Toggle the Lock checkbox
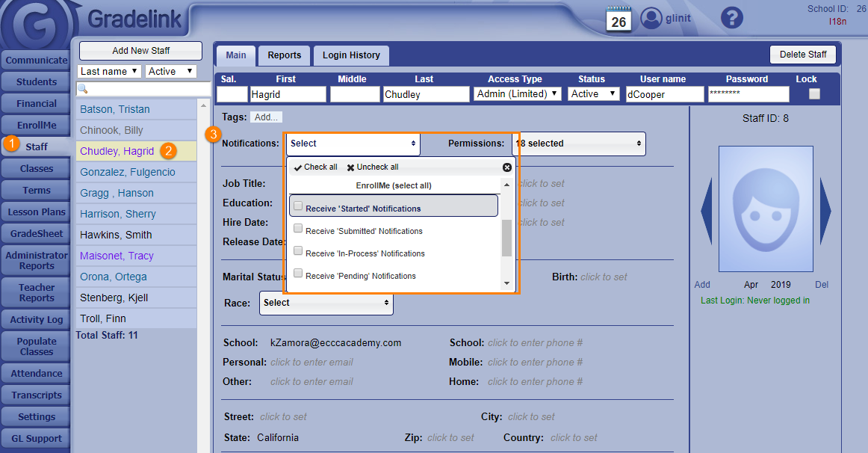 point(814,94)
